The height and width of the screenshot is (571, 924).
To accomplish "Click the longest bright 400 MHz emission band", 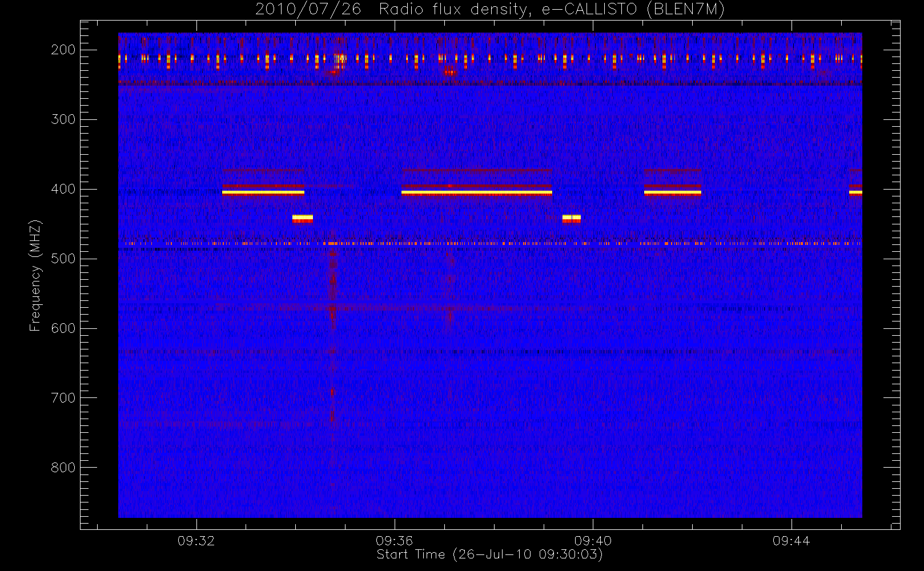I will tap(477, 192).
